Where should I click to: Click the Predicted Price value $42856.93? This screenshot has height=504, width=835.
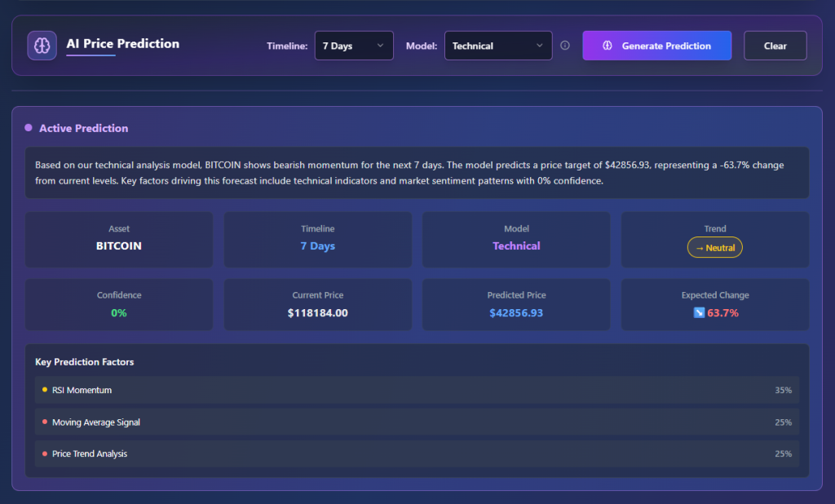[516, 313]
